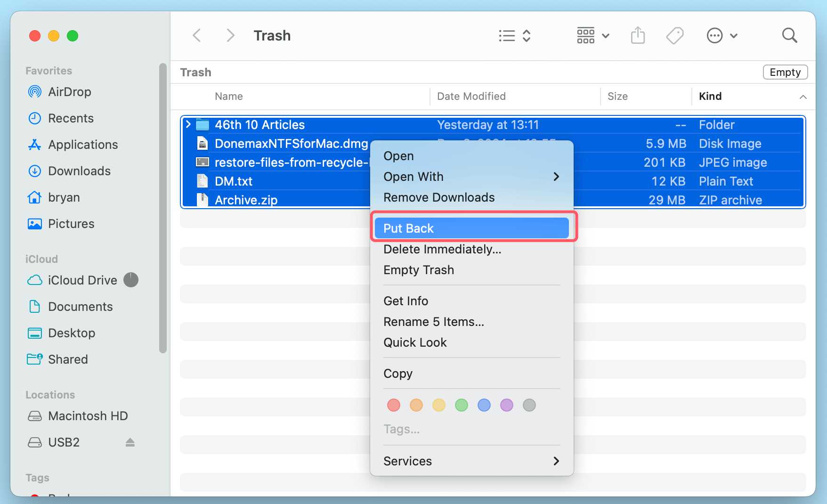Sort files by the Date Modified column
The height and width of the screenshot is (504, 827).
(x=471, y=96)
